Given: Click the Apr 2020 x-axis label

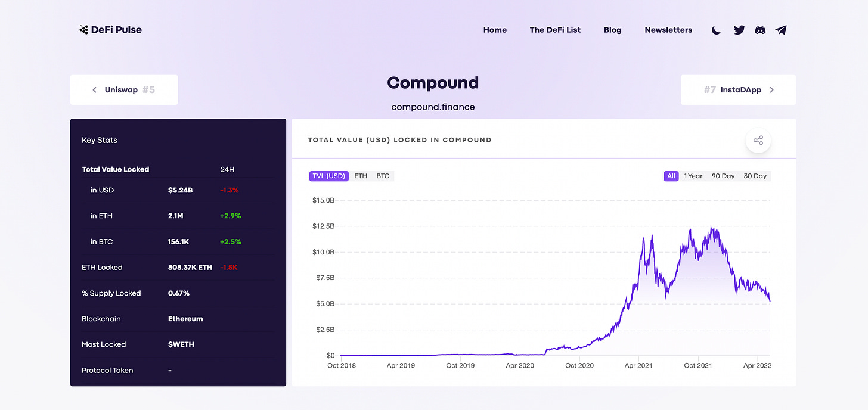Looking at the screenshot, I should point(520,365).
